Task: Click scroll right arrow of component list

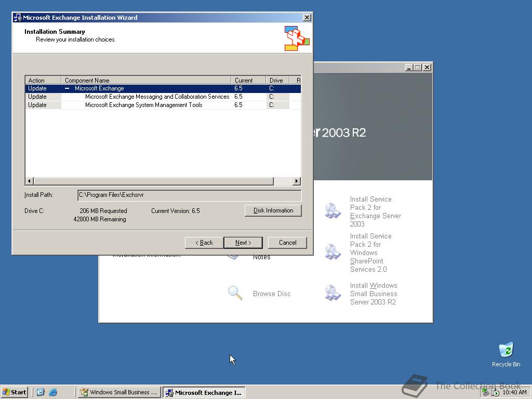Action: coord(297,181)
